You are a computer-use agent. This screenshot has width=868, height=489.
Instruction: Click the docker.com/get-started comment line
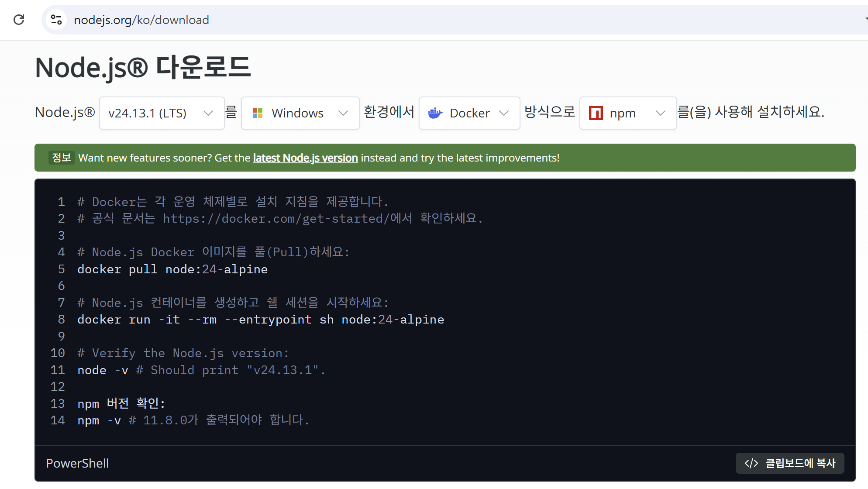[x=280, y=219]
